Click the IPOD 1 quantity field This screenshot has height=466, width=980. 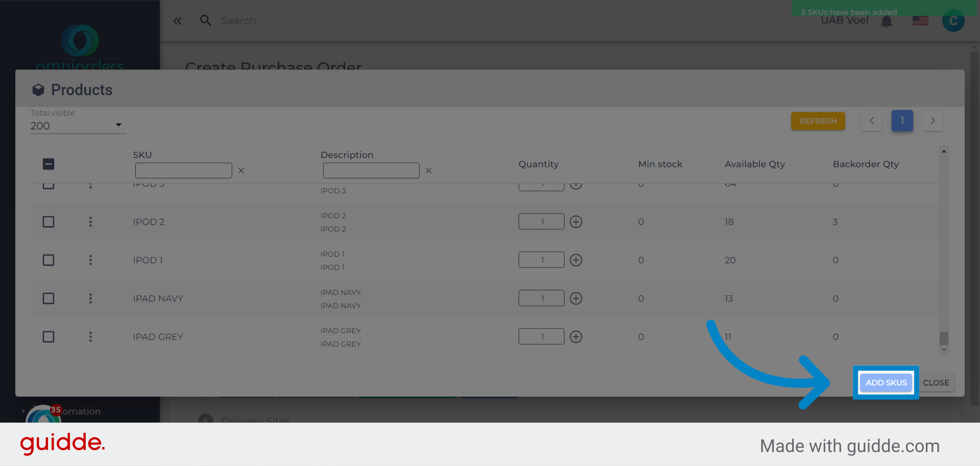(x=542, y=260)
